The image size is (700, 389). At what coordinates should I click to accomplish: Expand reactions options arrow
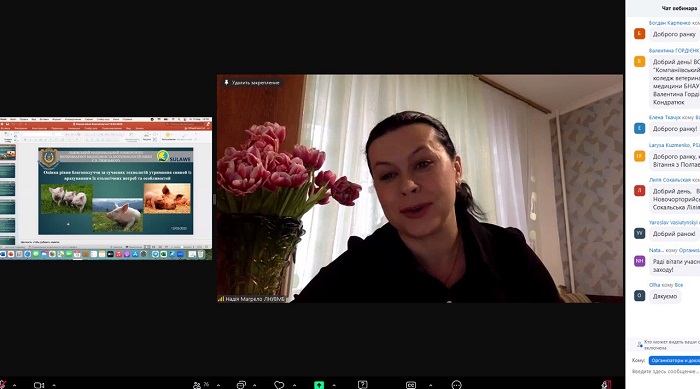[x=294, y=385]
